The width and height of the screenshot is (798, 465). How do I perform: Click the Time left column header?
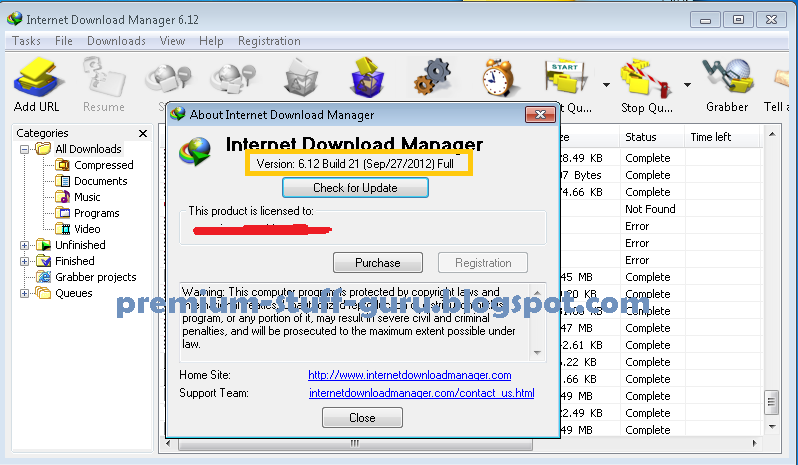click(723, 137)
